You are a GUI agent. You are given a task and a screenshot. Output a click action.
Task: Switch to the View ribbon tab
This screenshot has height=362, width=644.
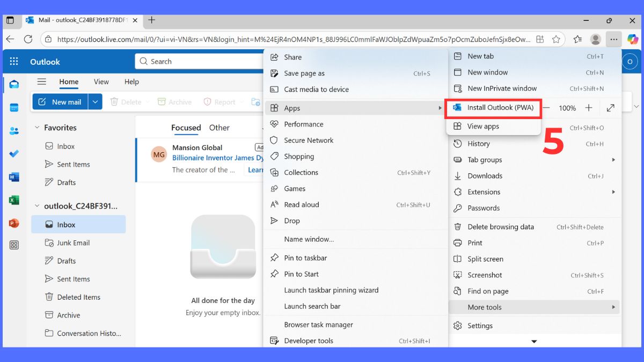101,82
